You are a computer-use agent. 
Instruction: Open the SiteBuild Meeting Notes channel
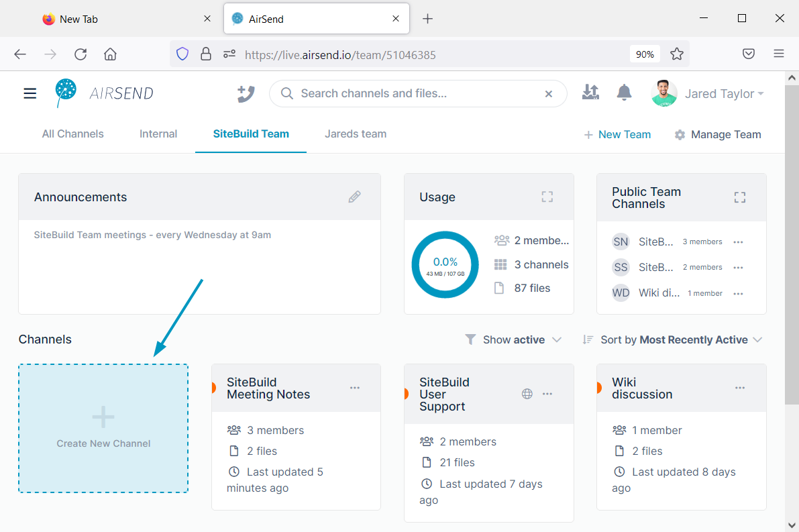[x=268, y=388]
